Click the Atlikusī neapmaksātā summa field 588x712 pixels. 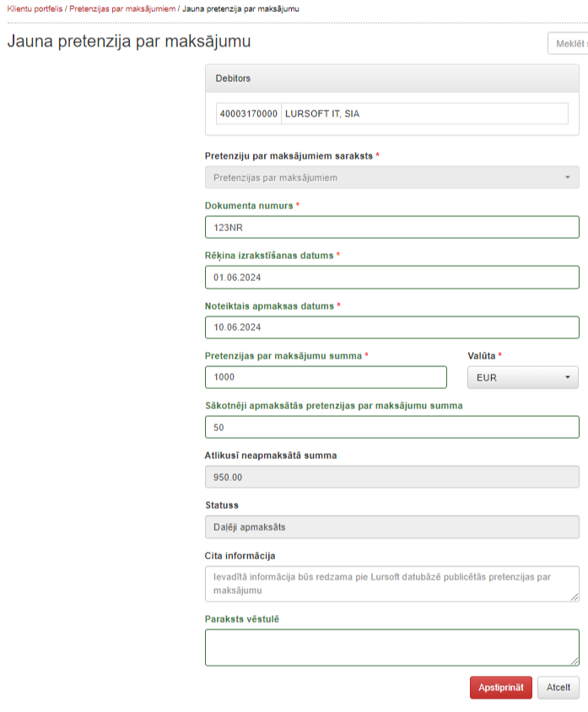(x=391, y=477)
